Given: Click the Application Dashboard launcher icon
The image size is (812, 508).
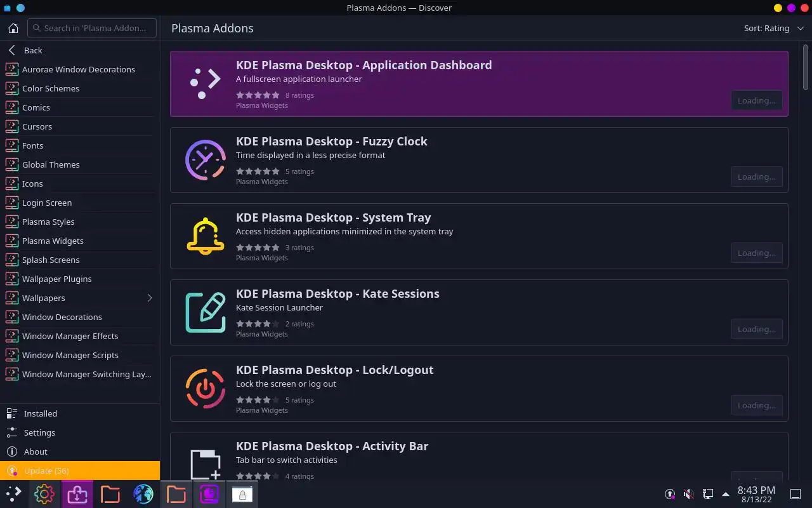Looking at the screenshot, I should 205,84.
